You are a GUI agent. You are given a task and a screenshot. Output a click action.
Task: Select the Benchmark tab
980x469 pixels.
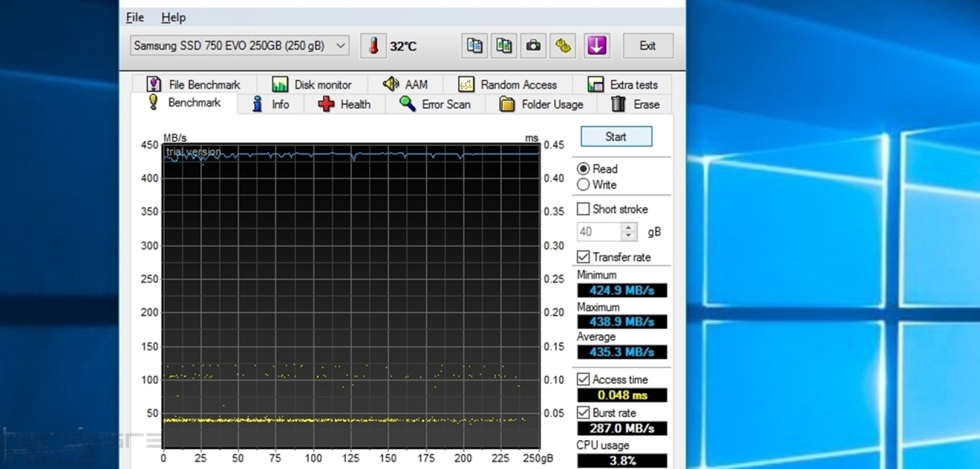(185, 103)
